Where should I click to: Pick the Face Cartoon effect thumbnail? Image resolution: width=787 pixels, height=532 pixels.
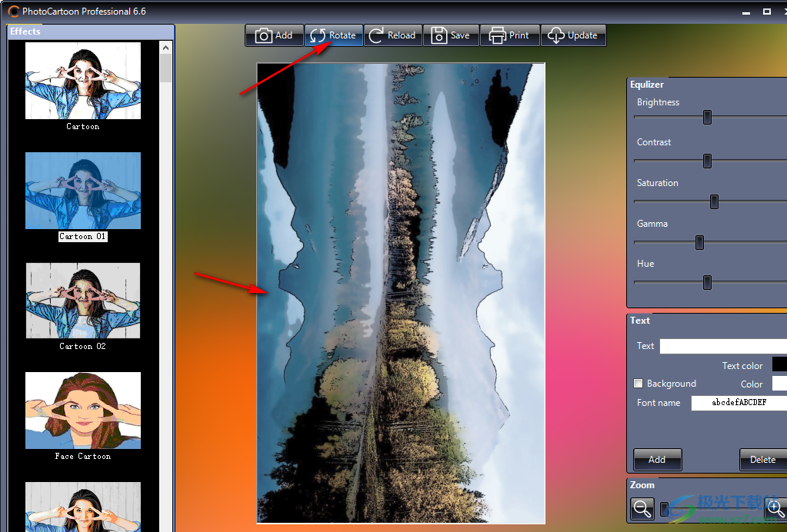tap(83, 411)
